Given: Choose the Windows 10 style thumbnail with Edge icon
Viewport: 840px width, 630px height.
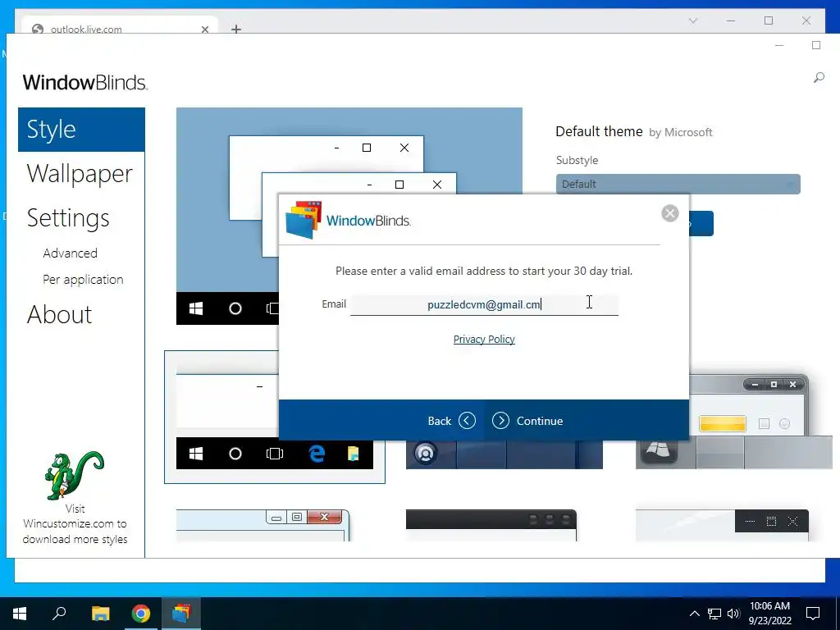Looking at the screenshot, I should point(274,417).
